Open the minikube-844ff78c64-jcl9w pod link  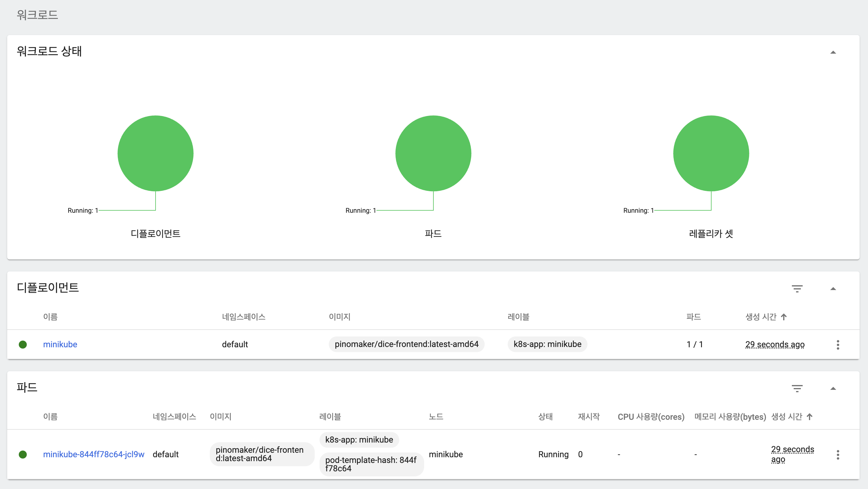click(x=94, y=454)
